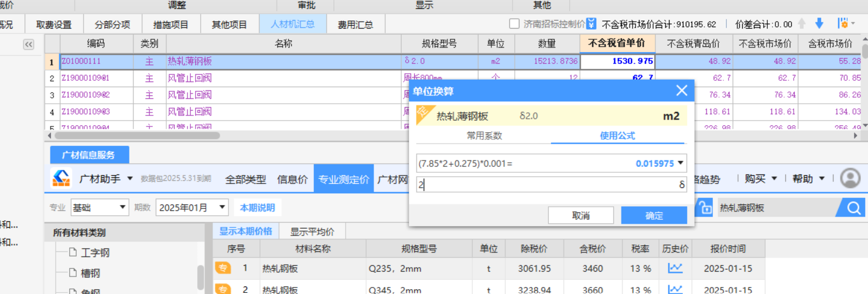The height and width of the screenshot is (294, 868).
Task: Select the 人材机汇总 tab
Action: 293,25
